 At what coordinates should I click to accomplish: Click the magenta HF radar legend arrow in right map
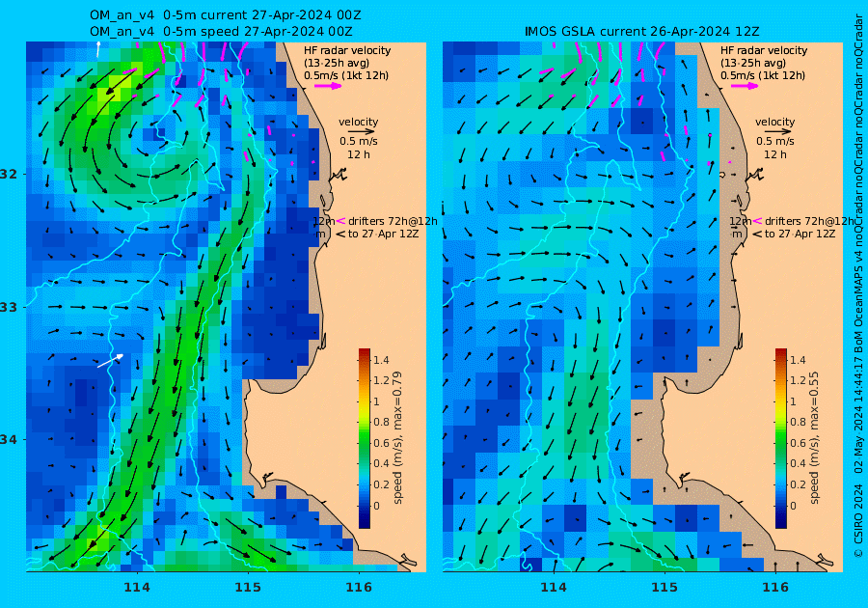[x=745, y=86]
